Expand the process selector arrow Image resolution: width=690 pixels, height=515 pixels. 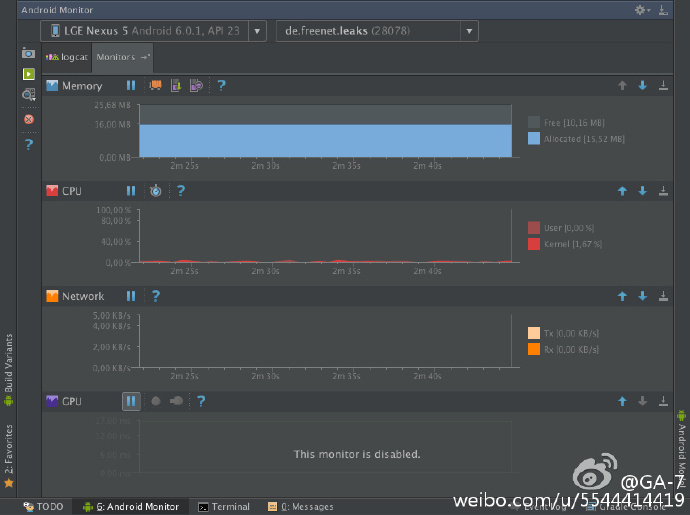469,31
